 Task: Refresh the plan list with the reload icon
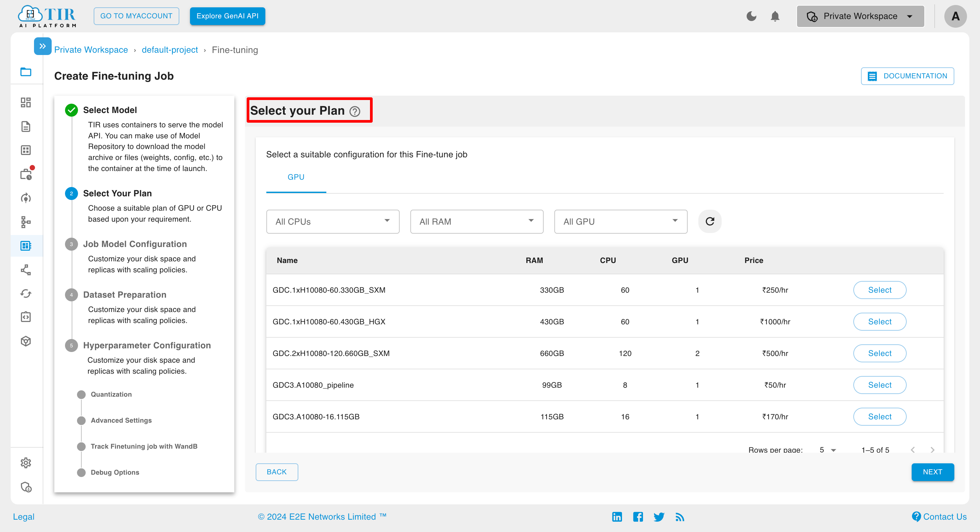click(710, 221)
